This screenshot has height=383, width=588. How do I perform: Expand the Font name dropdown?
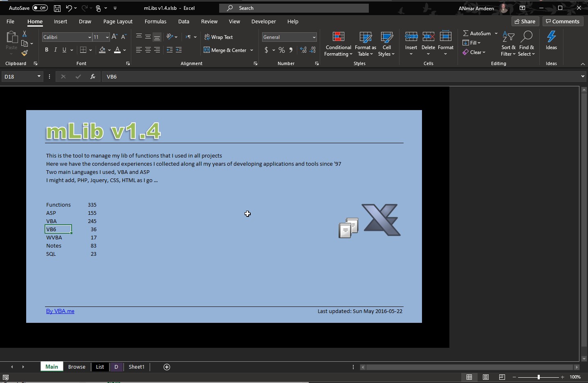click(90, 37)
